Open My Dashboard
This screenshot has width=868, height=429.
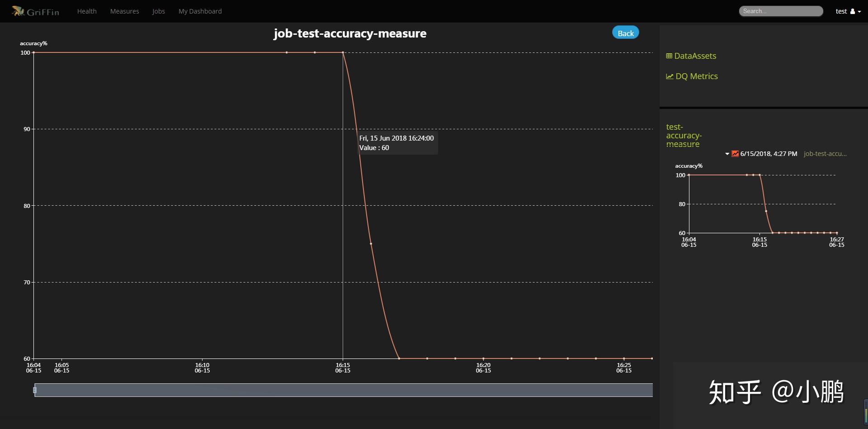pyautogui.click(x=200, y=11)
